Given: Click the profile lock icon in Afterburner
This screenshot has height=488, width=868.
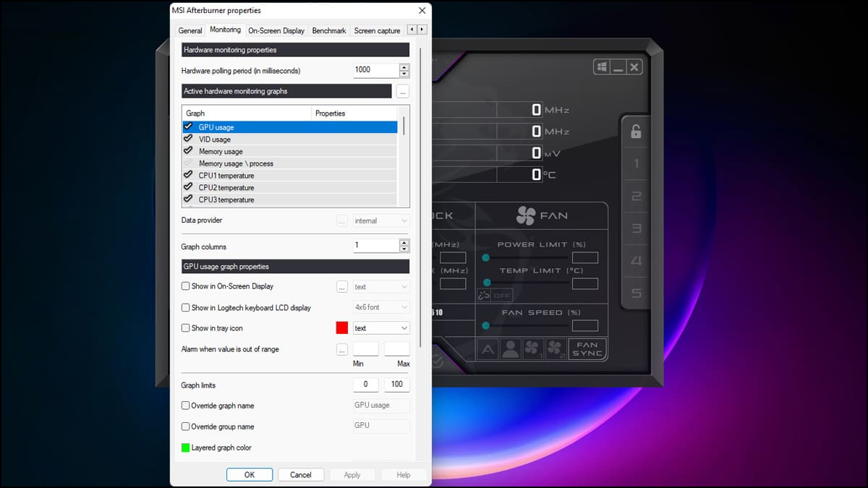Looking at the screenshot, I should coord(636,132).
